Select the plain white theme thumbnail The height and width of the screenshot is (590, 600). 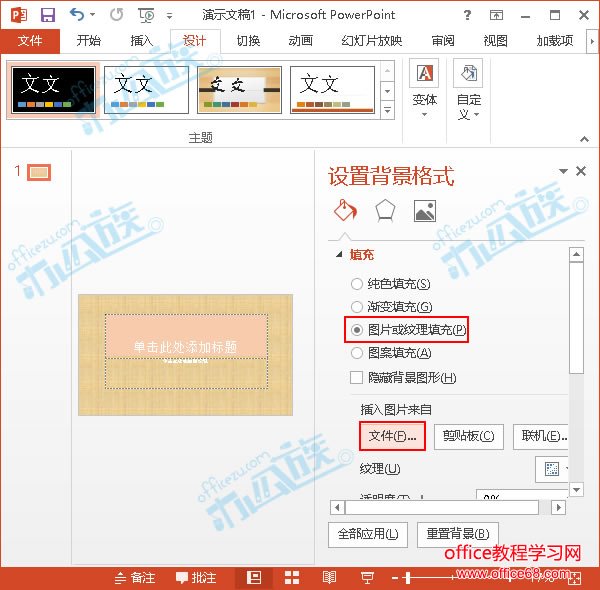pyautogui.click(x=147, y=90)
